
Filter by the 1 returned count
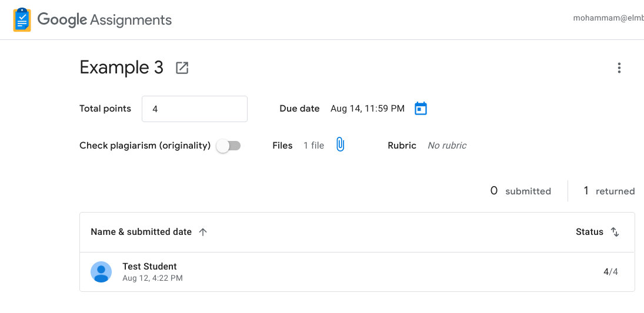point(609,191)
